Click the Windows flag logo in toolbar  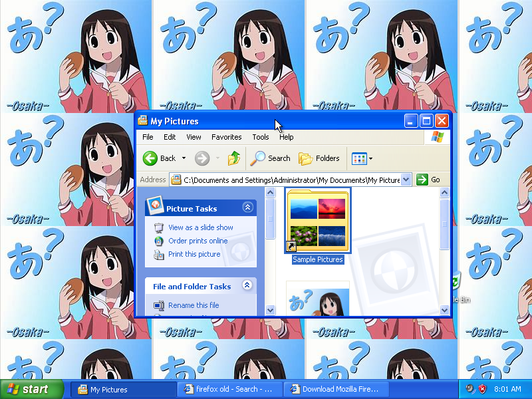tap(438, 138)
